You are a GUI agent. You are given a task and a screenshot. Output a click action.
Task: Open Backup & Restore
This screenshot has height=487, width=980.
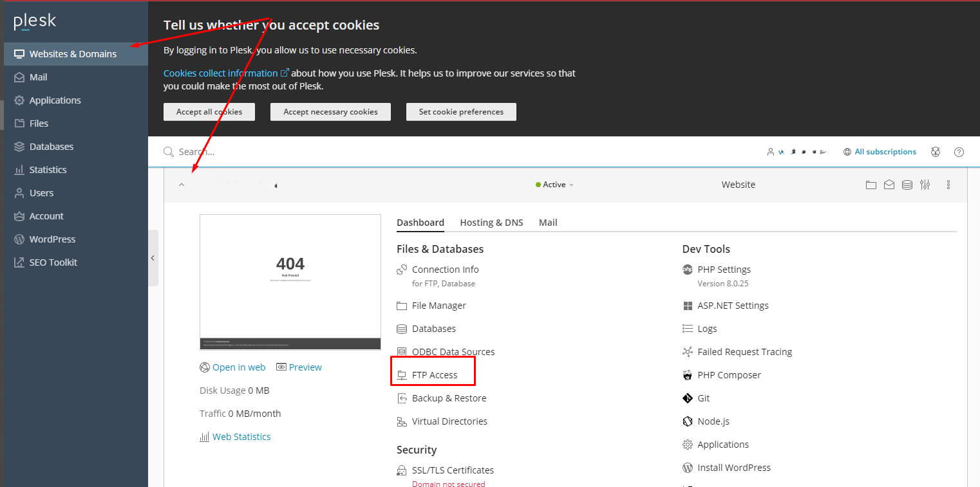[x=449, y=398]
